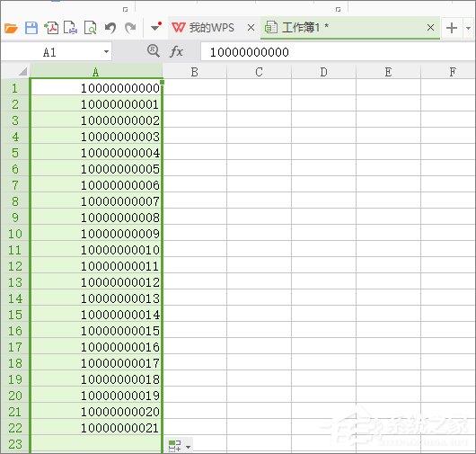Click the zoom magnifier beside fx
476x454 pixels.
[x=154, y=50]
